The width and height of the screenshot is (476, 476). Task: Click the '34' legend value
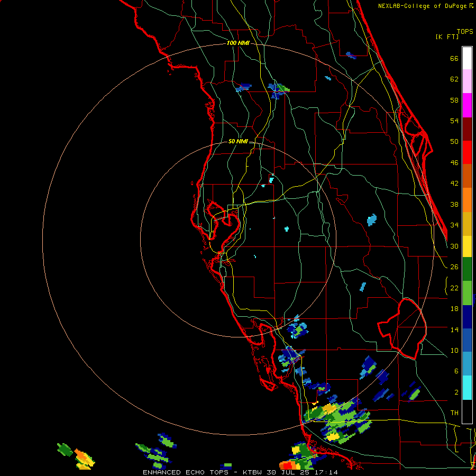click(454, 225)
